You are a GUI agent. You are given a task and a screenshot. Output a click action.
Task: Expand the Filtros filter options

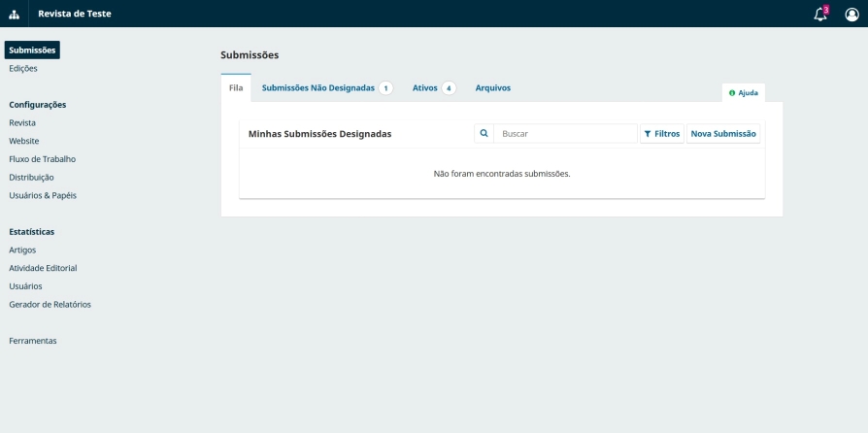[x=661, y=133]
